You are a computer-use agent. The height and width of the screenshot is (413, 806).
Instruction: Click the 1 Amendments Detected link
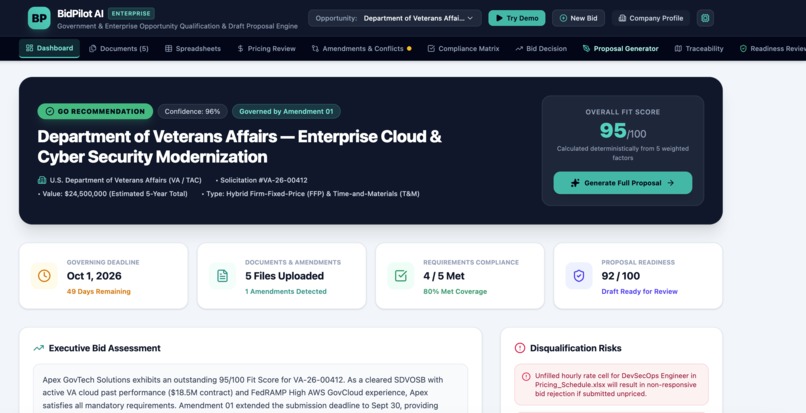click(x=286, y=292)
